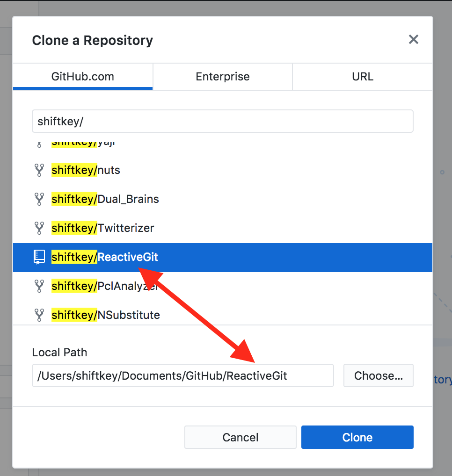Click the Clone button

[357, 437]
